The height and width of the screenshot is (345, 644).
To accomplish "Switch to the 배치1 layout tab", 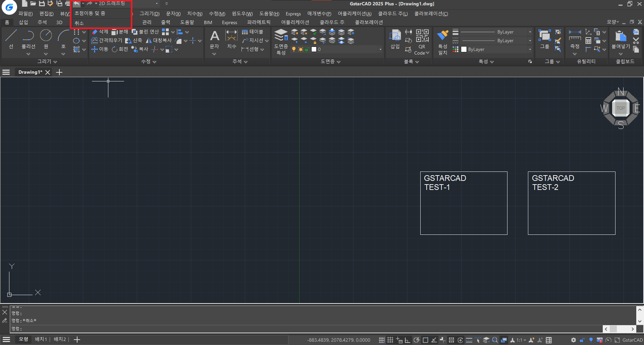I will point(41,339).
